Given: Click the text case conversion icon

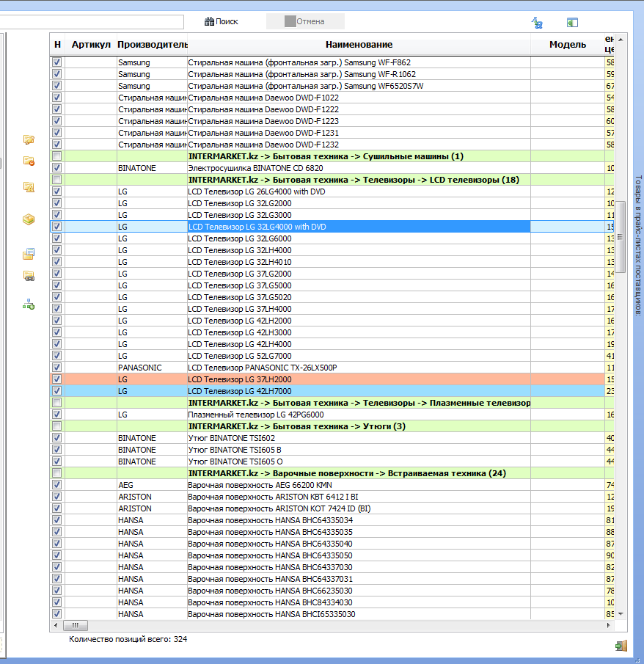Looking at the screenshot, I should pos(538,23).
